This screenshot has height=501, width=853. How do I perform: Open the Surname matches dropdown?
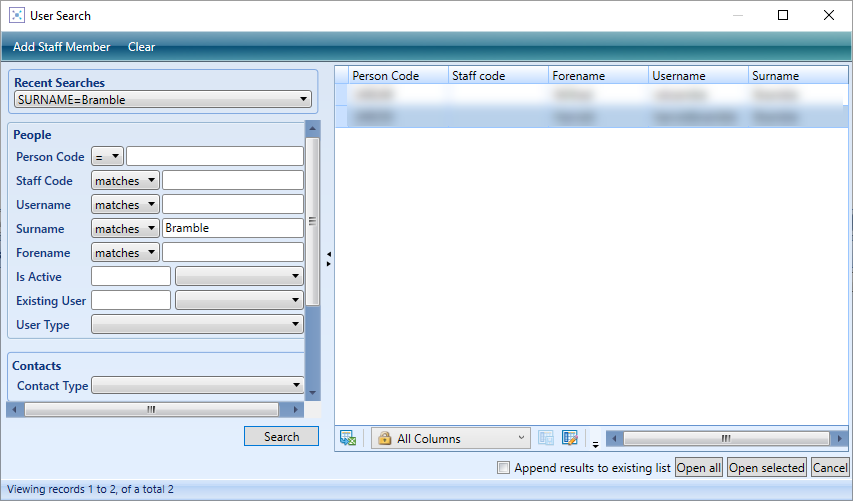[125, 228]
